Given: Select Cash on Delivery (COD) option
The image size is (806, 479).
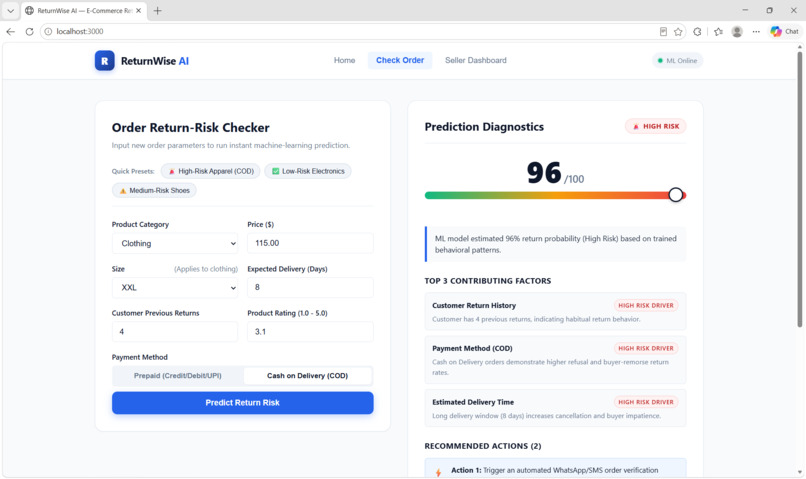Looking at the screenshot, I should point(307,376).
